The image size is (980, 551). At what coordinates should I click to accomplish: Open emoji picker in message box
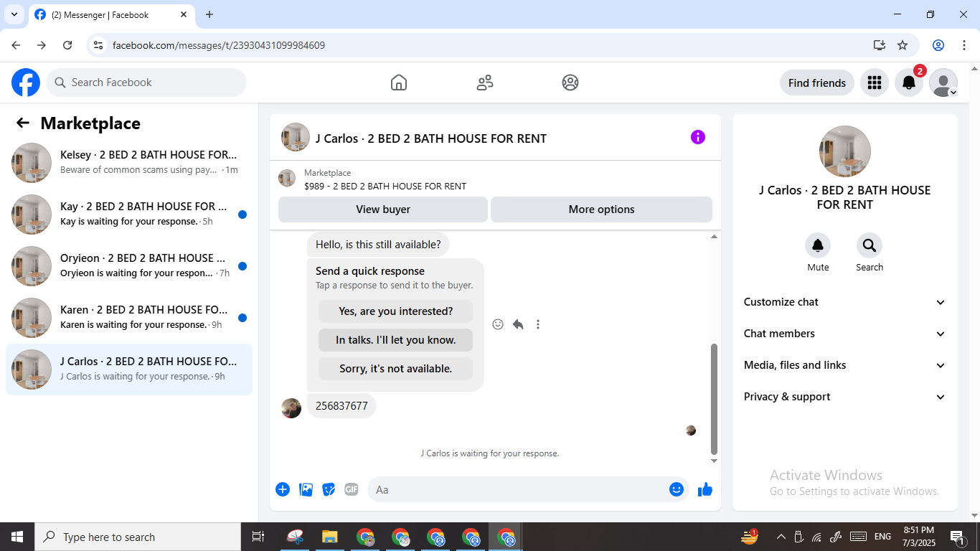[676, 489]
